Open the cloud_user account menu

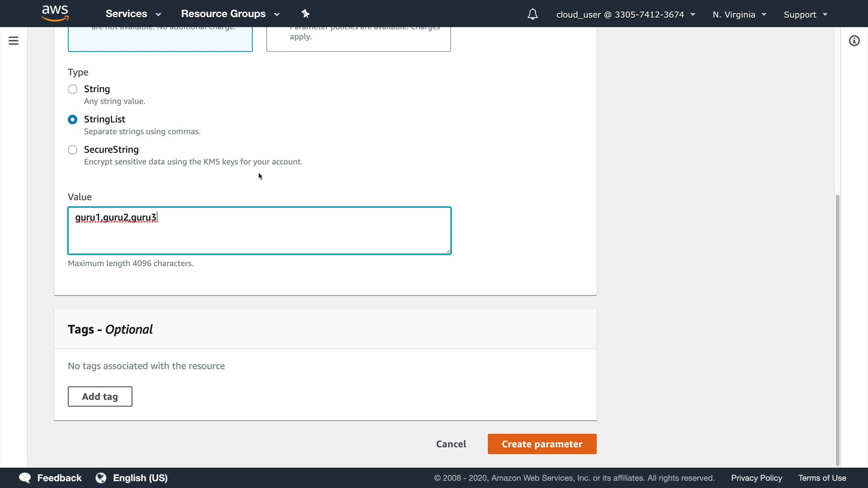coord(626,14)
